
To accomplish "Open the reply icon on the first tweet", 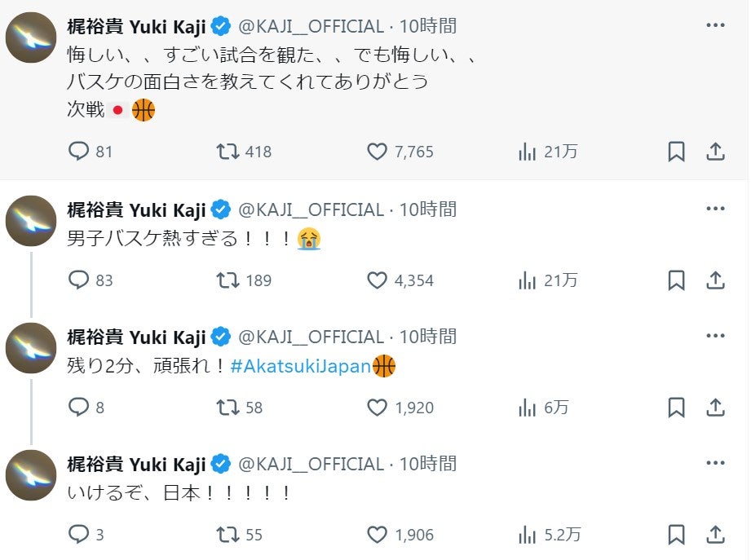I will [78, 151].
